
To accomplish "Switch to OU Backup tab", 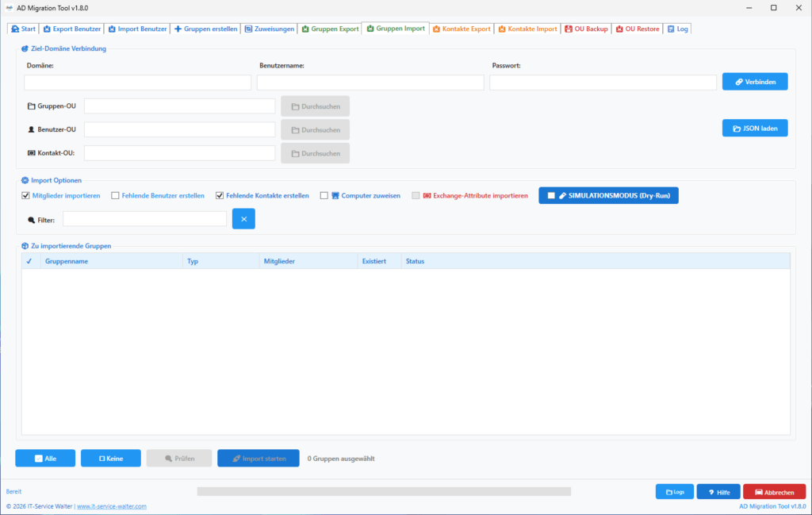I will coord(586,29).
